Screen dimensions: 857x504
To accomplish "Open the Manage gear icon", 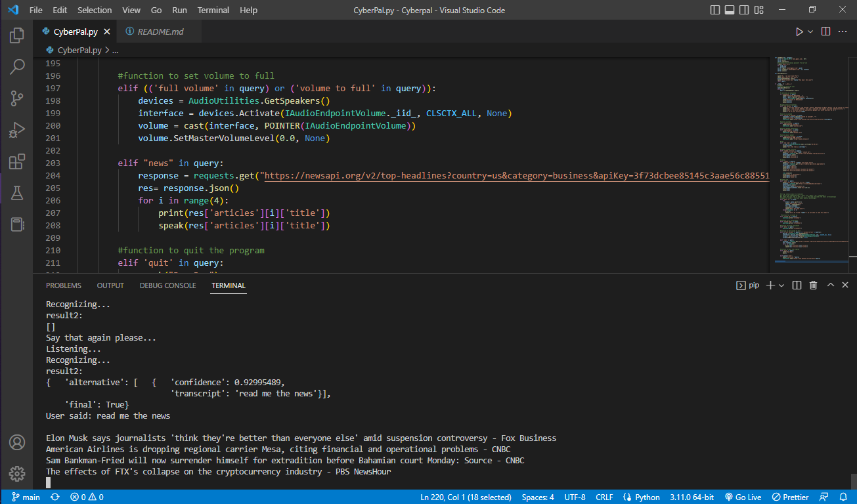I will [17, 473].
